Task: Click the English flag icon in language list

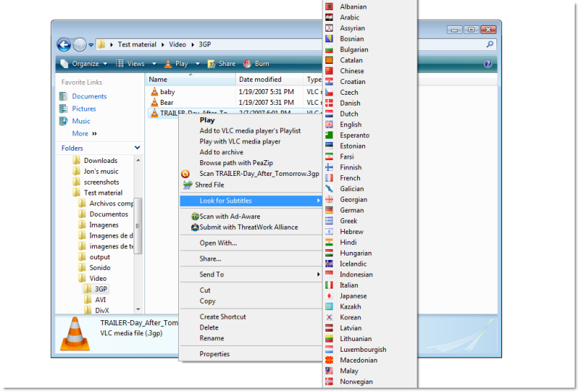Action: 329,125
